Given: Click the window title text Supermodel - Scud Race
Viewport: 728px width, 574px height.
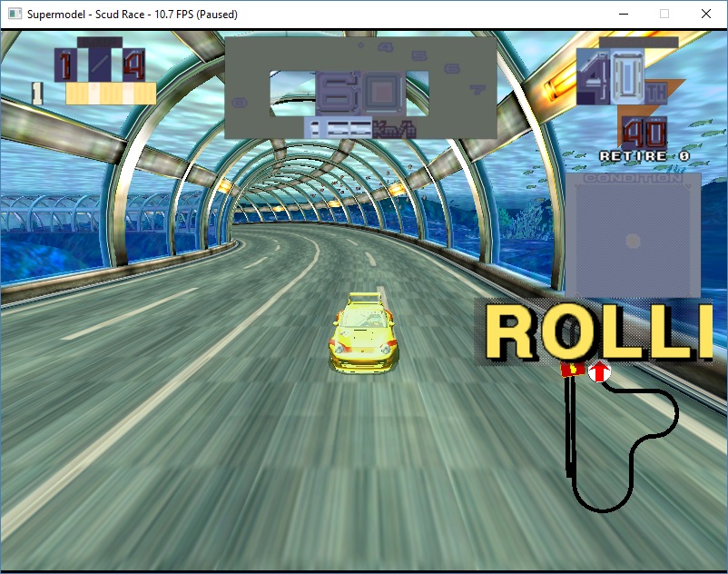Looking at the screenshot, I should (x=86, y=15).
